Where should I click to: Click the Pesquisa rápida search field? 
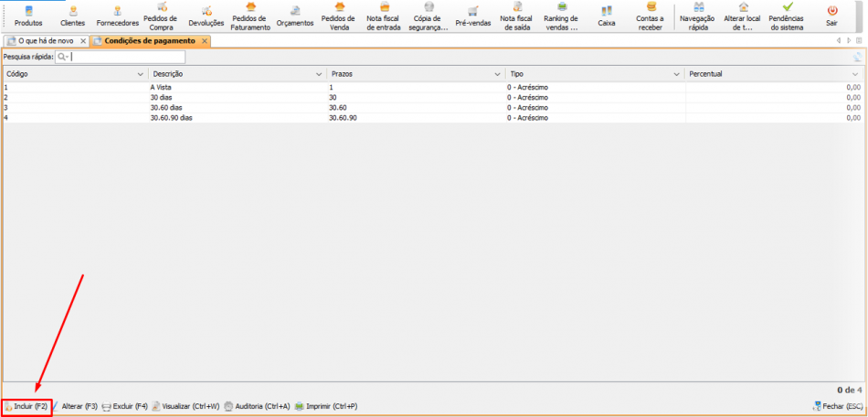[x=126, y=57]
